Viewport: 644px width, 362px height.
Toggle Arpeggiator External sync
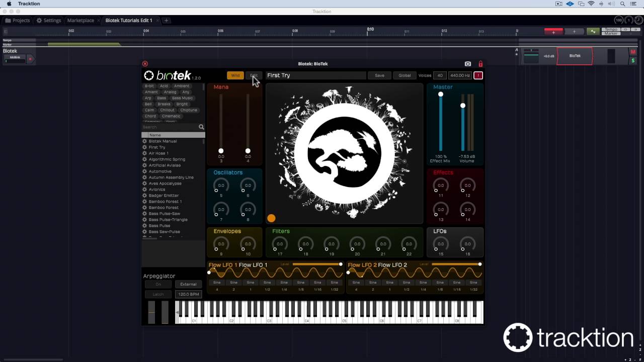click(188, 284)
